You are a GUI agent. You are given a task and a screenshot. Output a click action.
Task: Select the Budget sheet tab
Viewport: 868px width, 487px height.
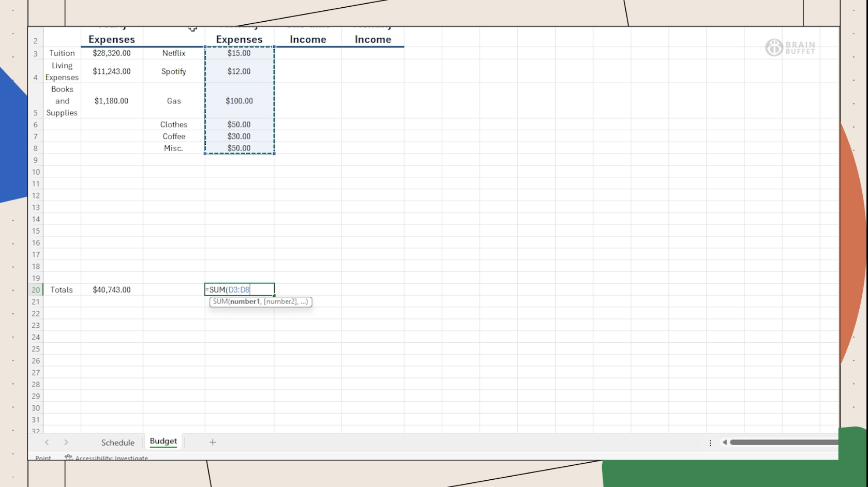click(163, 441)
